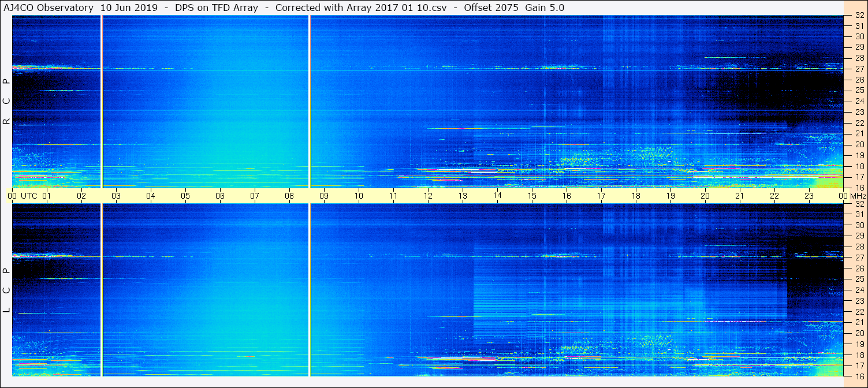Select hour 04 on the time axis

(151, 196)
